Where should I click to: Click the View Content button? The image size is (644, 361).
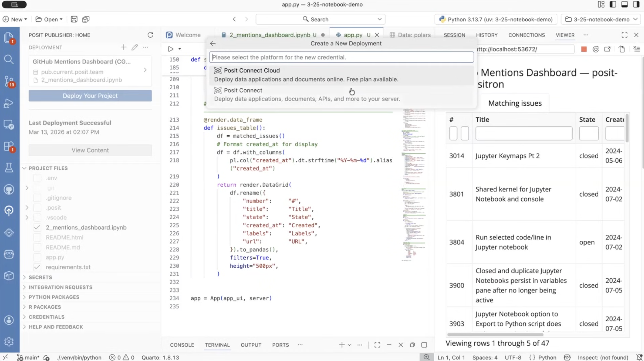tap(90, 150)
